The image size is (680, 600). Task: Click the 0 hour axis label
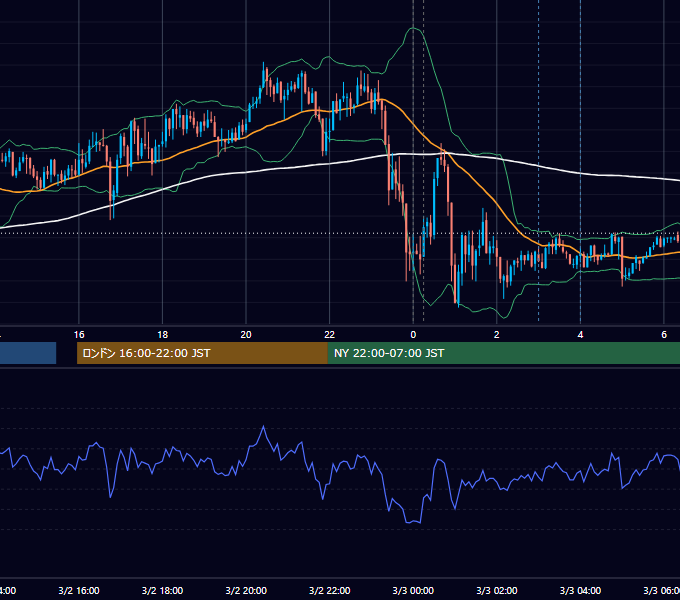(x=413, y=335)
